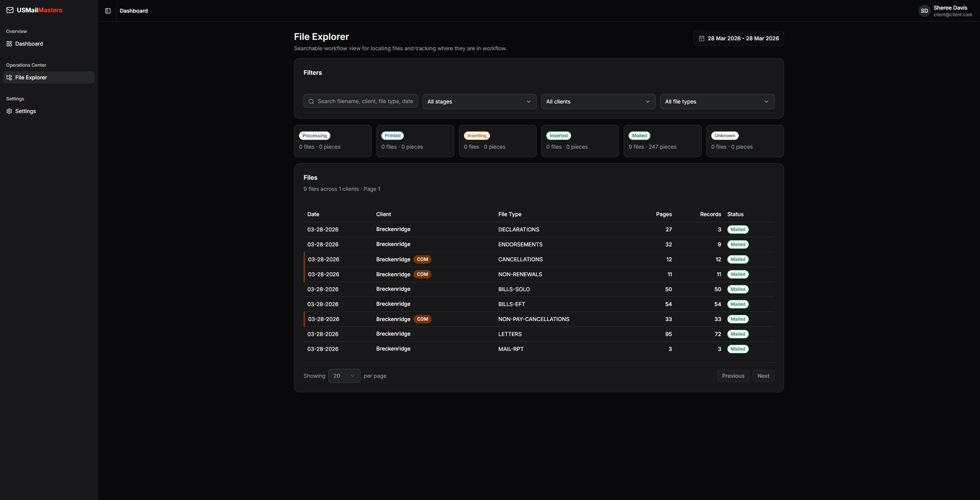
Task: Select the Mailed stage card showing 9 files
Action: (662, 141)
